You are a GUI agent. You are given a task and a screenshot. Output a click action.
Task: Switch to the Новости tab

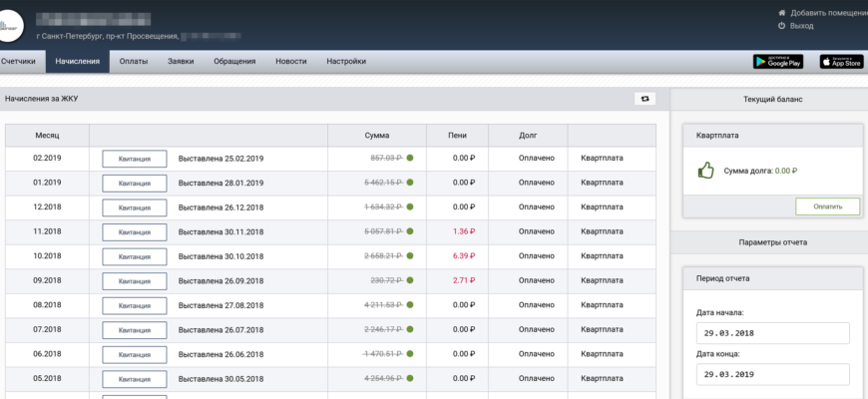coord(291,62)
